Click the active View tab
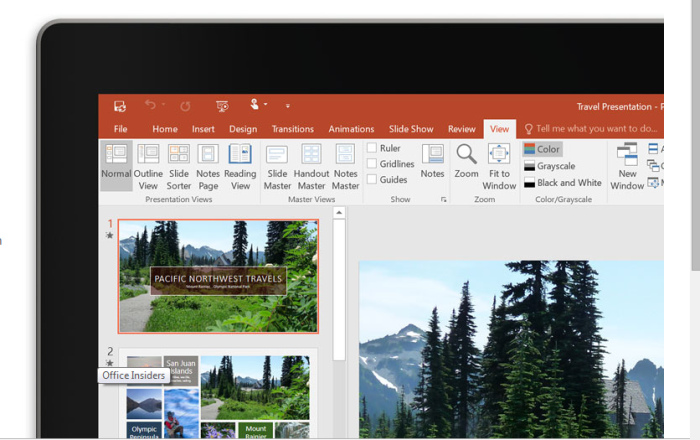Screen dimensions: 700x440 500,129
